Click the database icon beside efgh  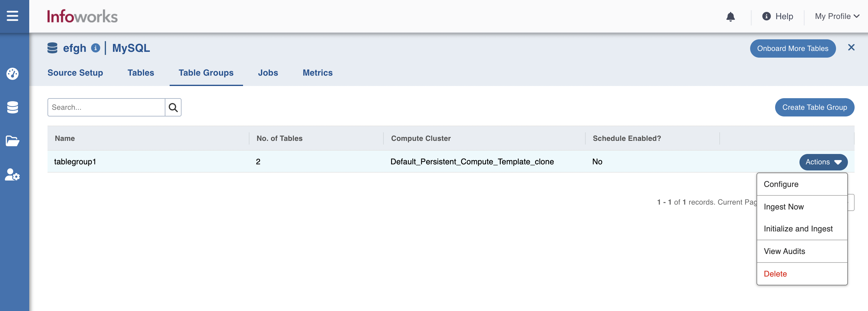[x=52, y=48]
